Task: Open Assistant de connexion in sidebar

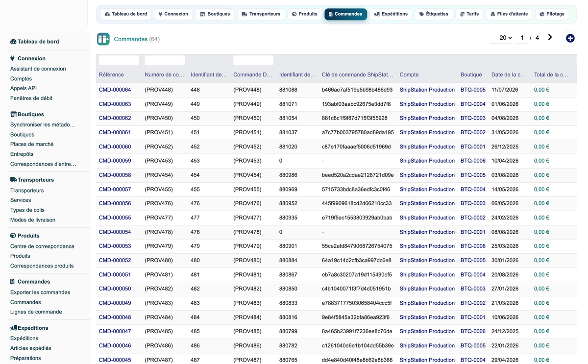Action: coord(38,69)
